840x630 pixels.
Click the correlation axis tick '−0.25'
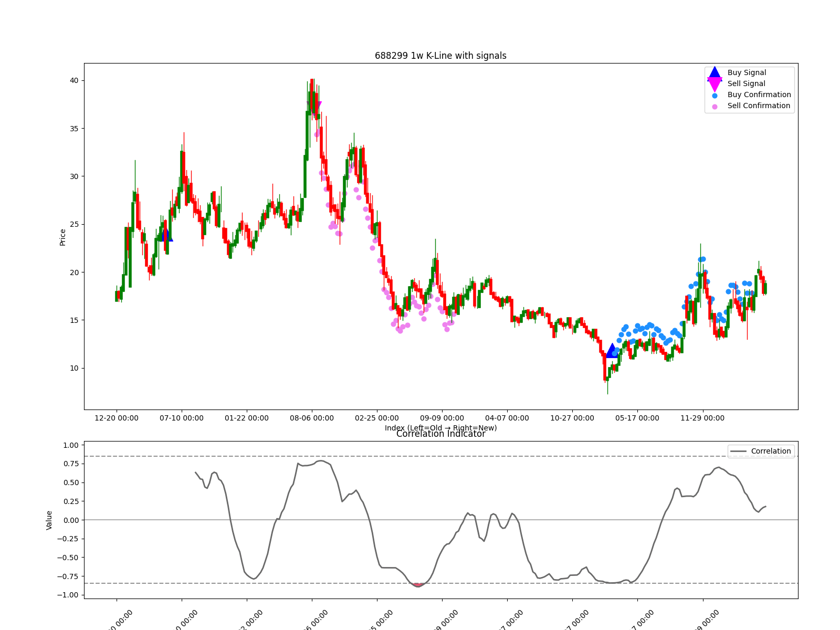tap(68, 539)
